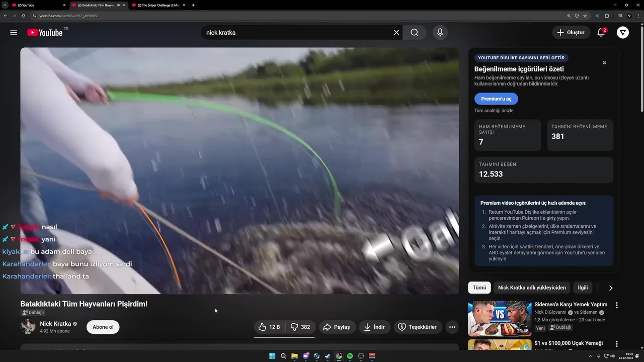Open options for $1 vs $100,000 video
644x362 pixels.
coord(617,344)
